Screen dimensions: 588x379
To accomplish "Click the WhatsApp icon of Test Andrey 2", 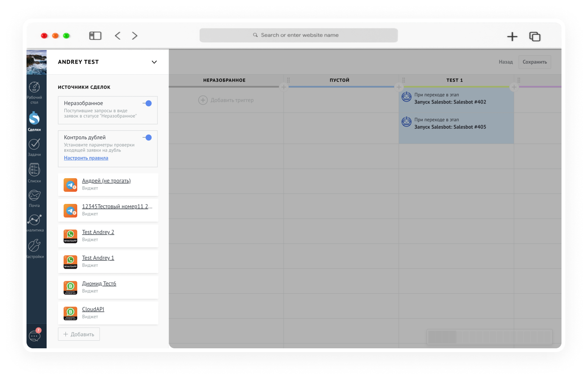I will pyautogui.click(x=70, y=236).
